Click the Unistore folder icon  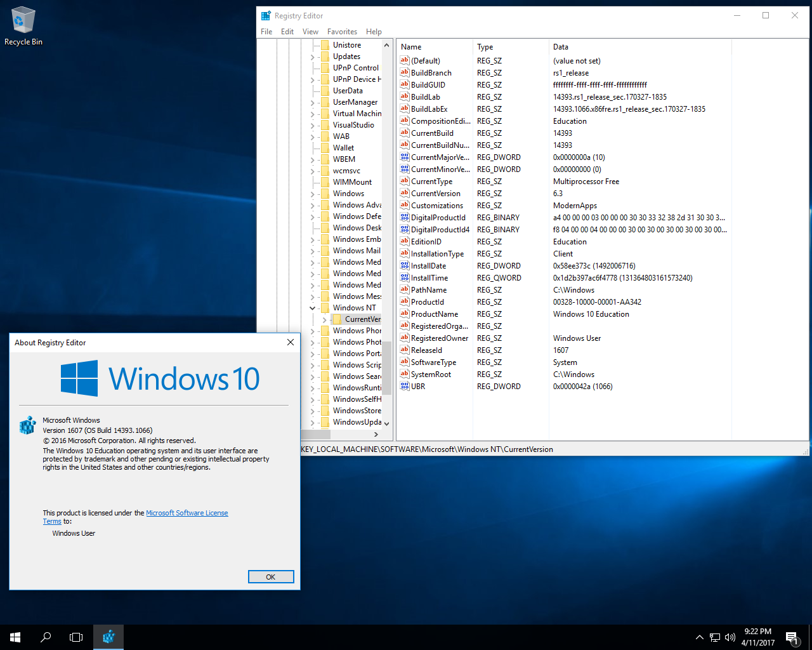[325, 45]
